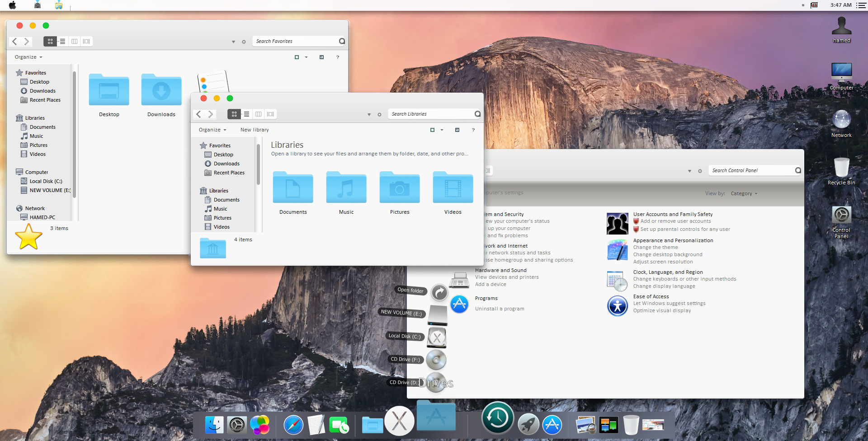This screenshot has width=868, height=441.
Task: Open Safari compass icon in dock
Action: click(x=293, y=425)
